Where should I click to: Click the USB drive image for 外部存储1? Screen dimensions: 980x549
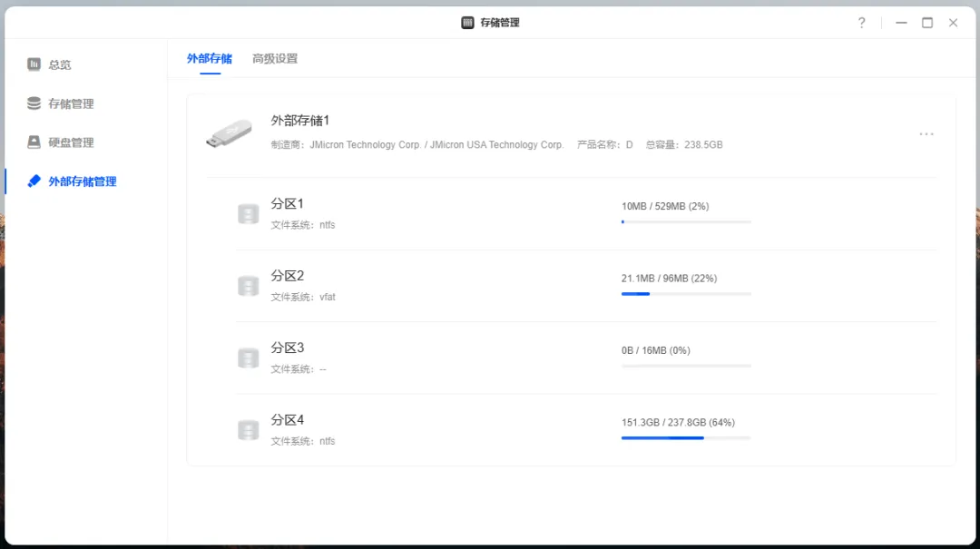coord(229,133)
